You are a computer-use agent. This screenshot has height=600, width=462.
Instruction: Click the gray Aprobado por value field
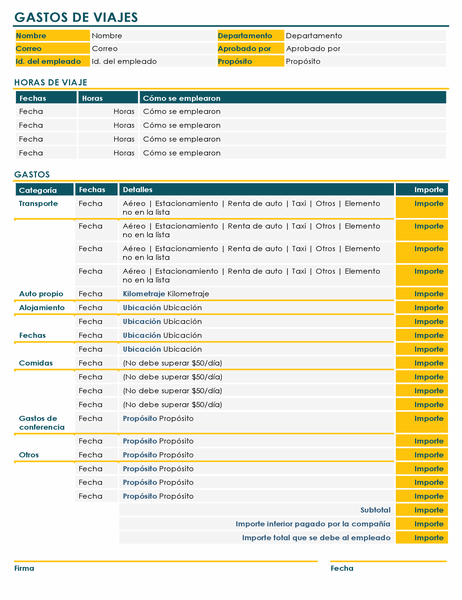click(365, 49)
